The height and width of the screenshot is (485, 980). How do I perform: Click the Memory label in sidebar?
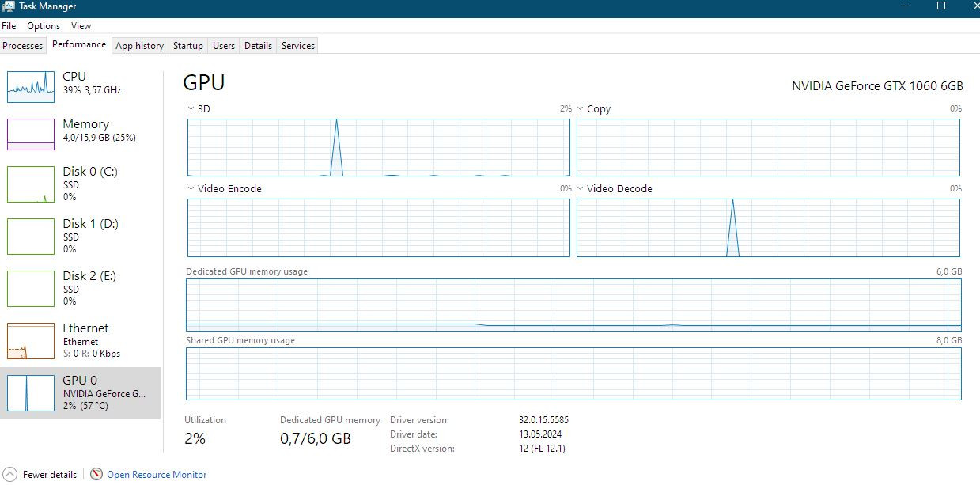coord(85,124)
